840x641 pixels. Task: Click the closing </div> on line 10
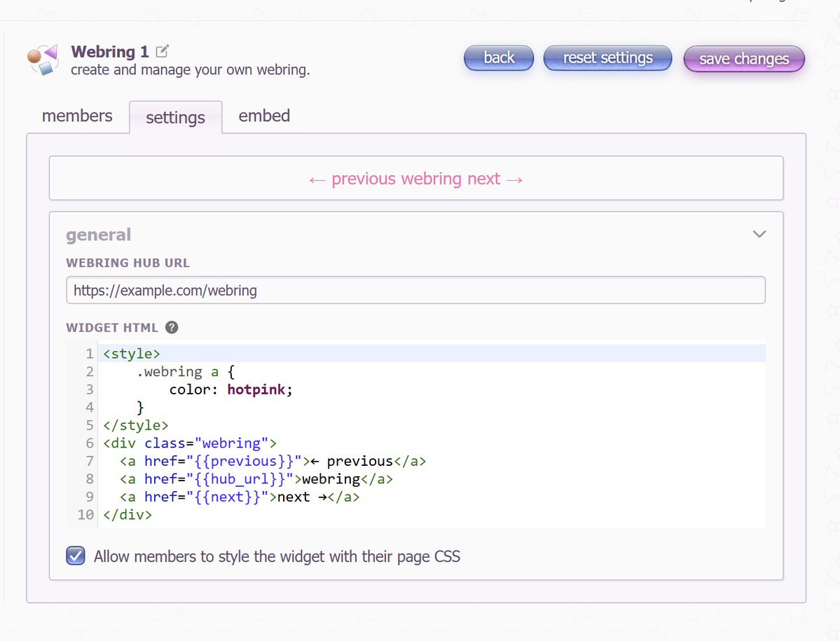[x=128, y=515]
